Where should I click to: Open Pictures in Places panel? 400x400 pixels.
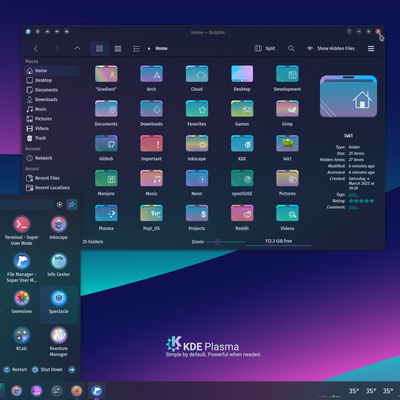[52, 119]
